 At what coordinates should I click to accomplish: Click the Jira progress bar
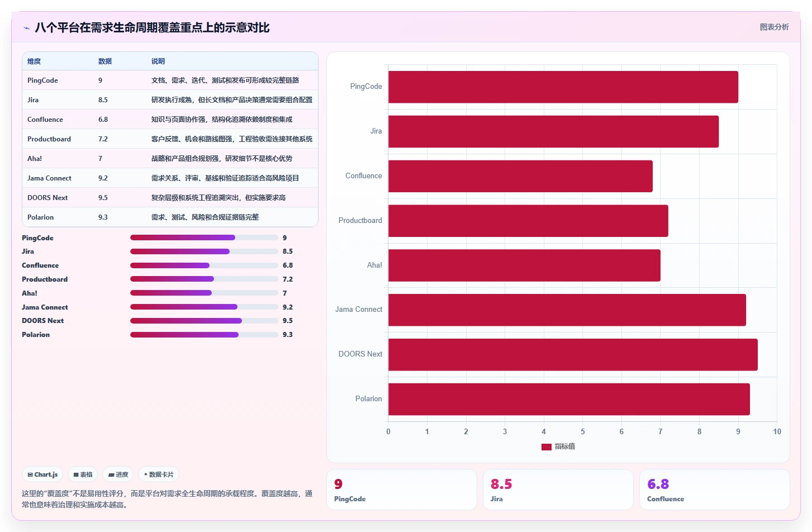click(204, 251)
